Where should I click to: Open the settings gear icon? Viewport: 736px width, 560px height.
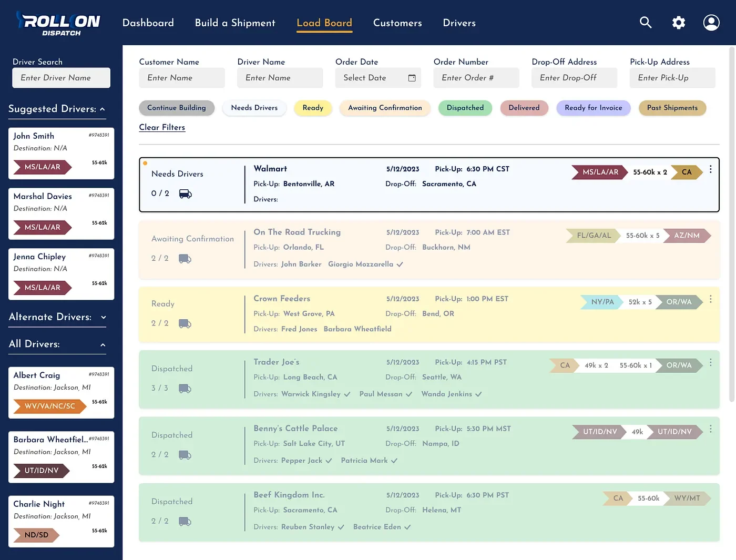[679, 23]
